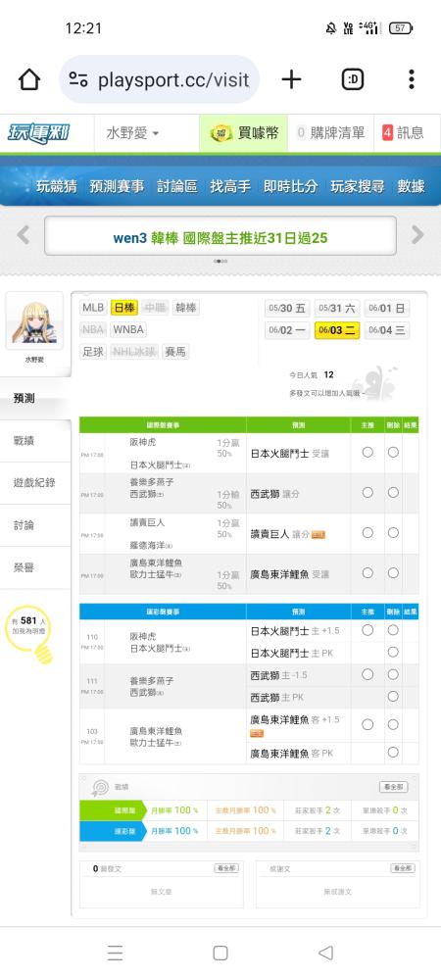Select the radio for 廣島東洋鯉魚 客 PK
The image size is (441, 980).
(393, 753)
